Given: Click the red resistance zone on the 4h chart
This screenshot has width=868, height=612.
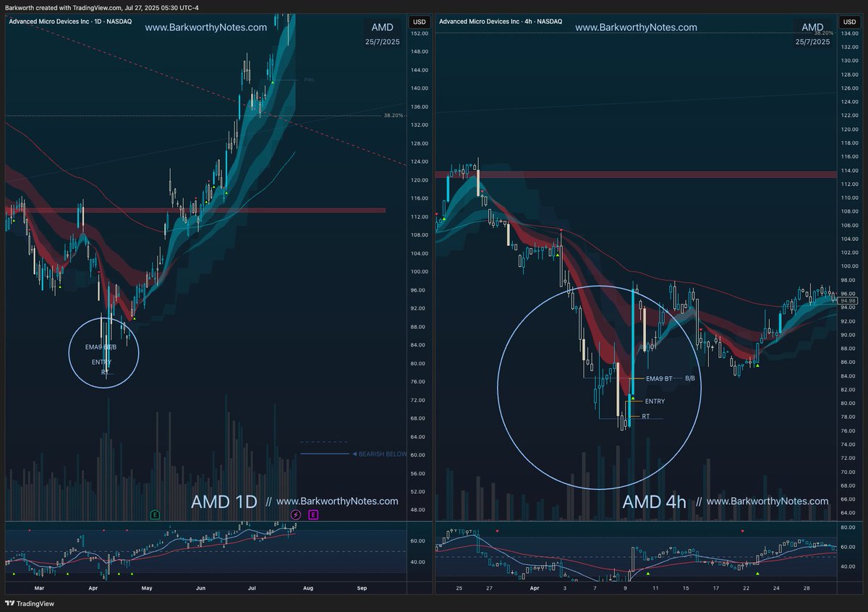Looking at the screenshot, I should pyautogui.click(x=635, y=174).
